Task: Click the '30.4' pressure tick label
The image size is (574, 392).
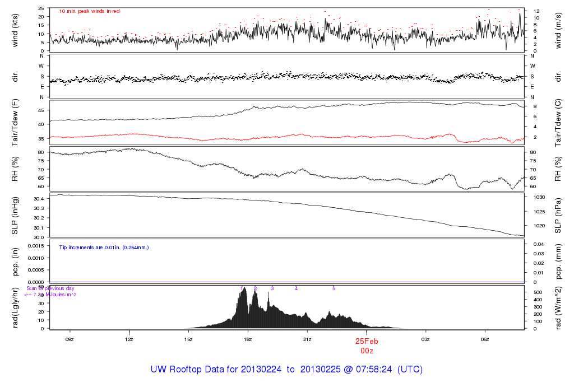Action: (39, 199)
